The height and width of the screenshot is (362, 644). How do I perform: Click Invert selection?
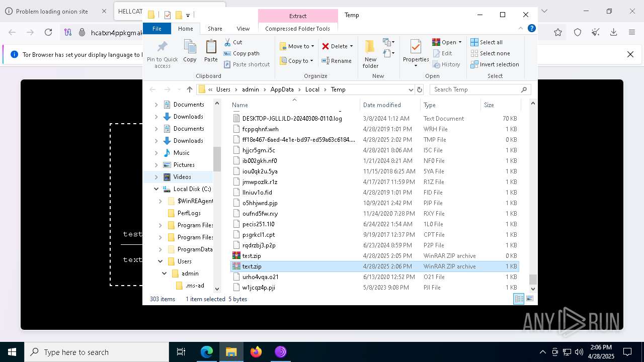coord(495,64)
